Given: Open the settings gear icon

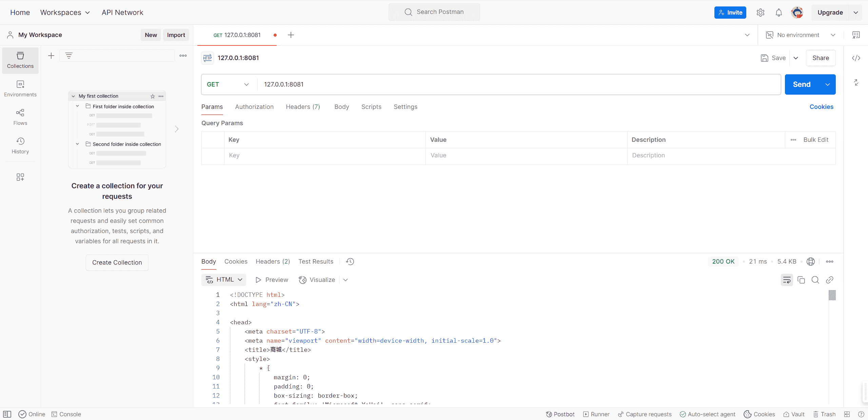Looking at the screenshot, I should point(761,13).
